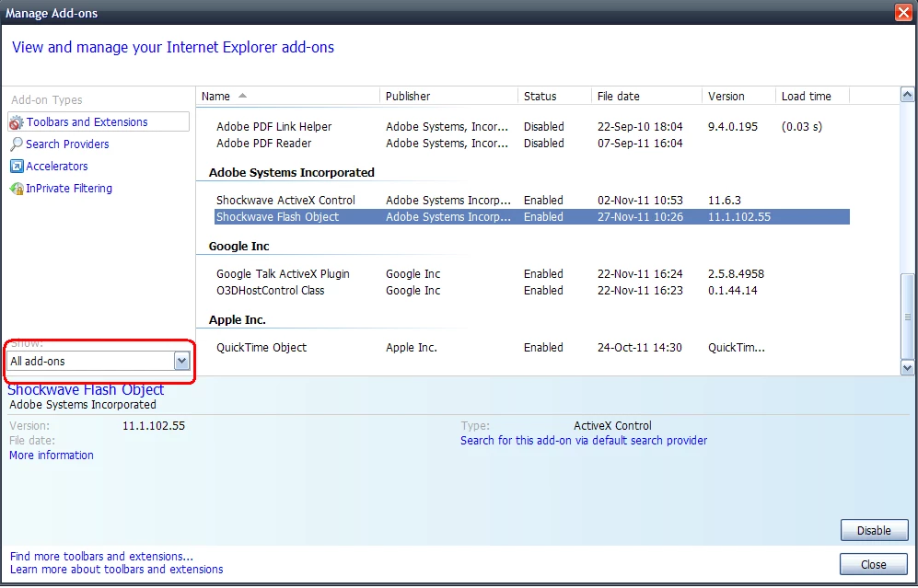Open Find more toolbars and extensions link
The width and height of the screenshot is (918, 588).
(x=101, y=557)
